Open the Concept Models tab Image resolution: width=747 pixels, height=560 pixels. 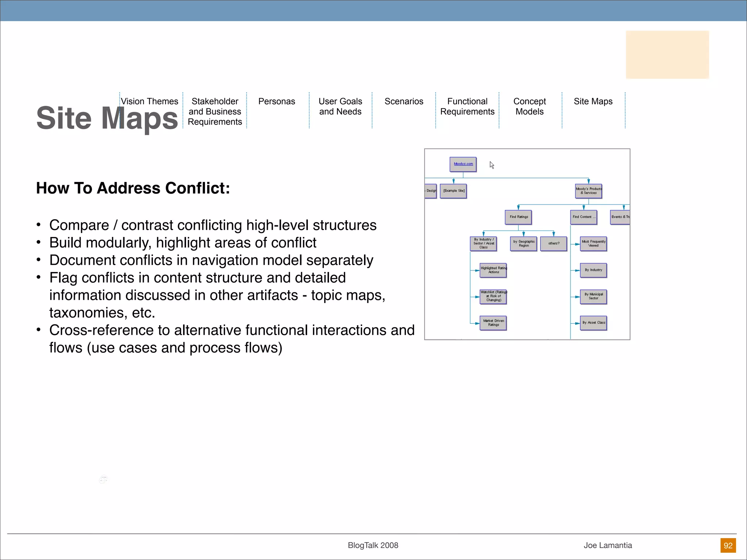(529, 106)
